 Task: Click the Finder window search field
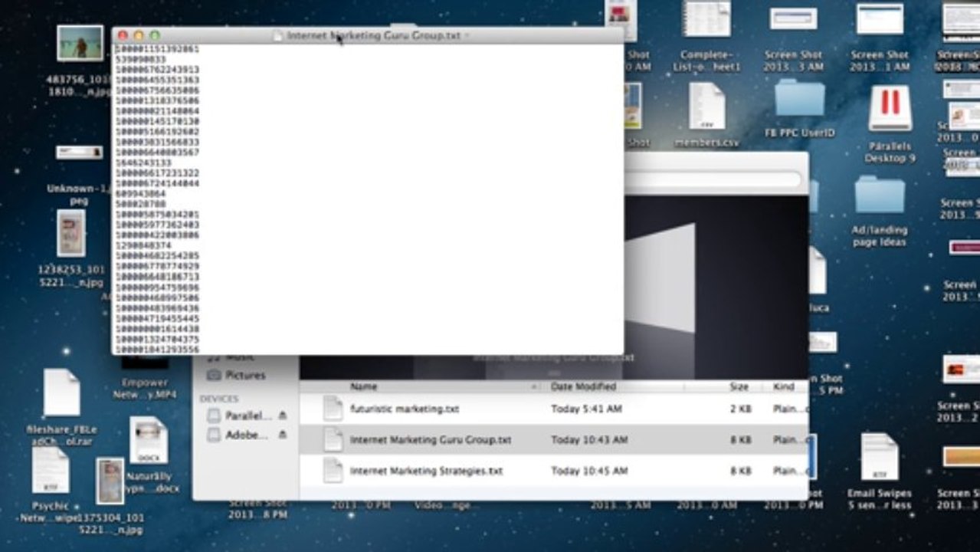pyautogui.click(x=714, y=180)
